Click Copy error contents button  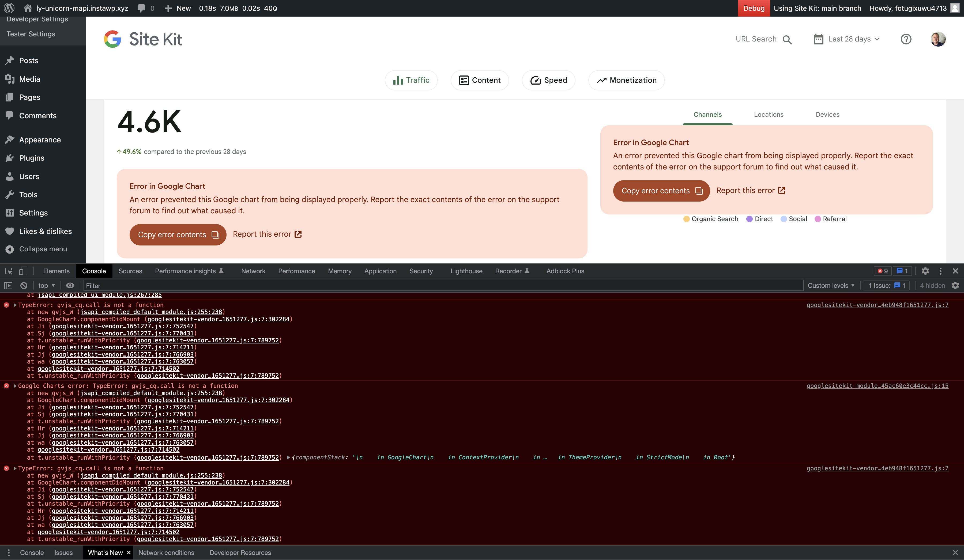click(x=178, y=234)
